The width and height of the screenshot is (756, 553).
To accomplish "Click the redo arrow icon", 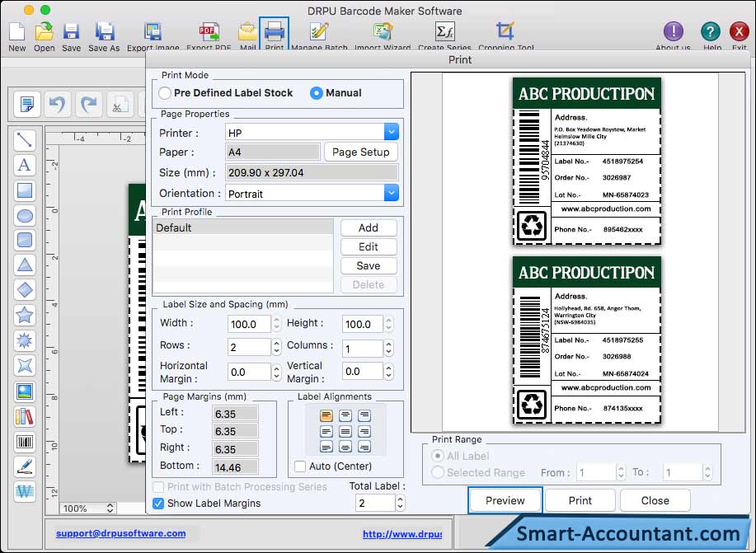I will tap(89, 104).
